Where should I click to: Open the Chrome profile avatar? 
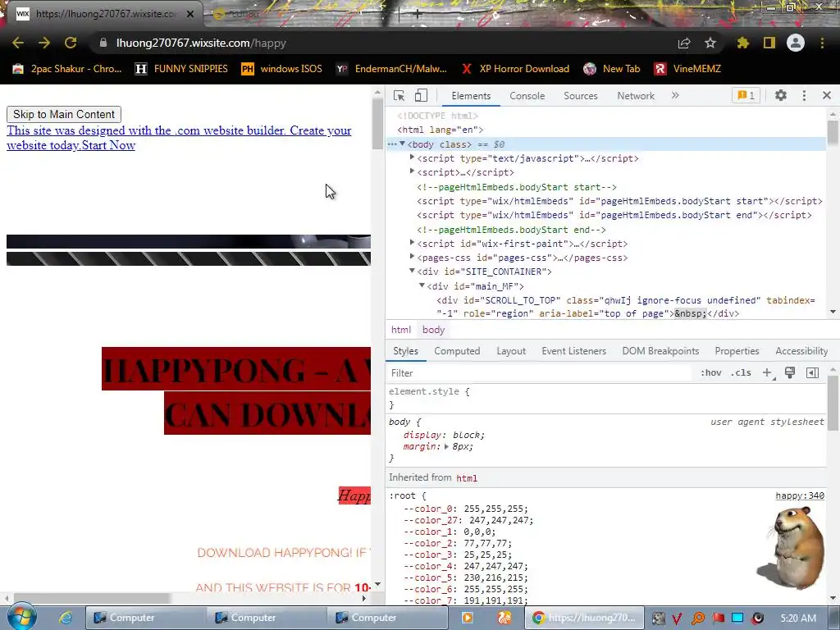click(796, 43)
